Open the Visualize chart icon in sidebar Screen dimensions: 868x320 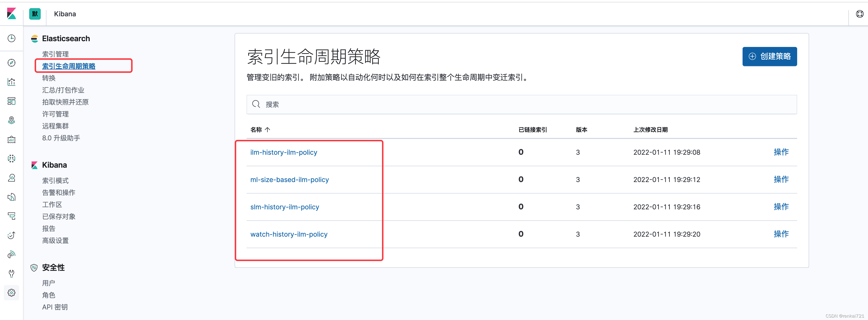tap(11, 82)
